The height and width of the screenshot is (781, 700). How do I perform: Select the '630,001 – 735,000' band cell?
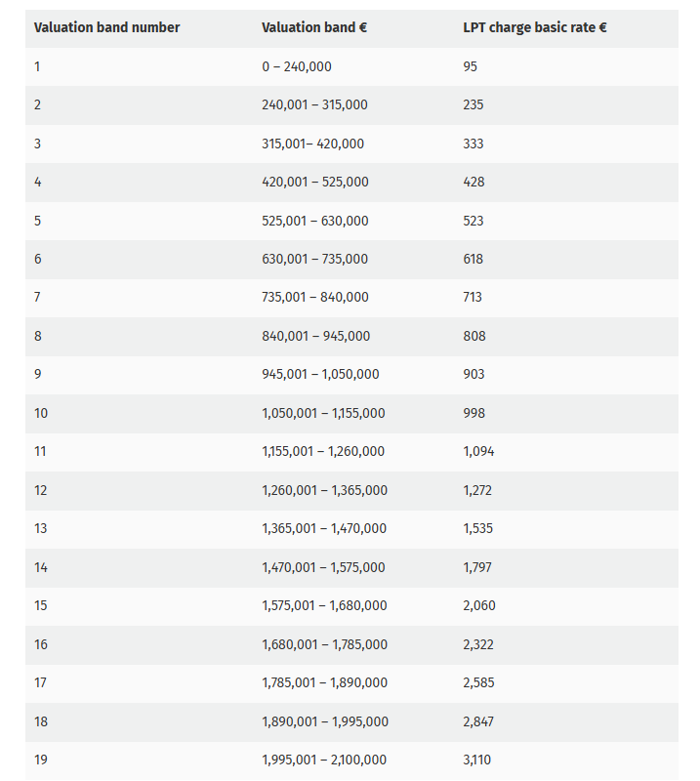(315, 259)
